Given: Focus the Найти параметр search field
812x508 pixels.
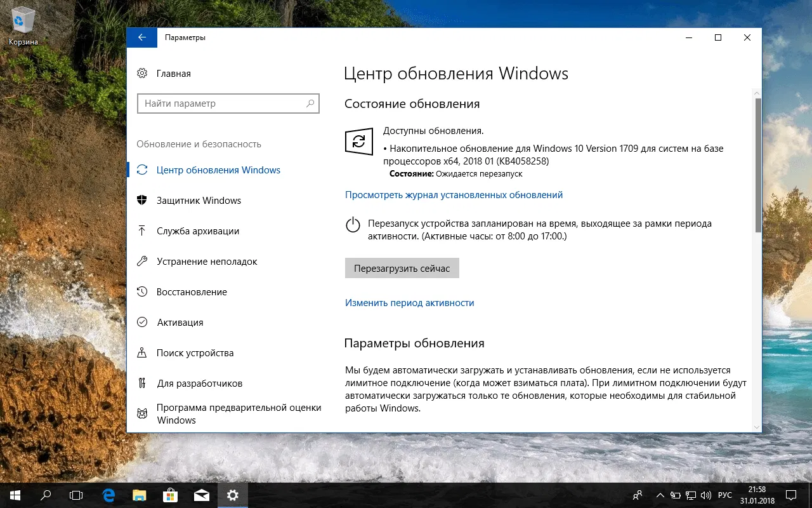Looking at the screenshot, I should [228, 104].
